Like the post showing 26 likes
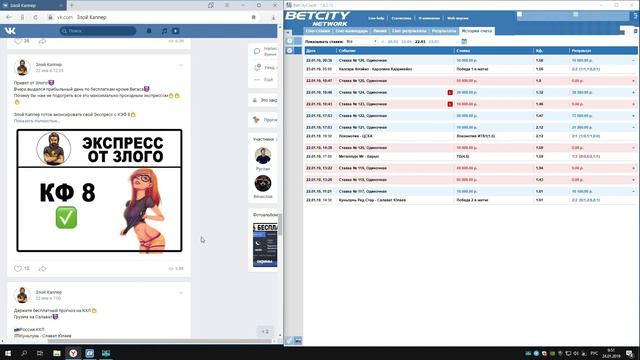This screenshot has height=360, width=640. click(18, 41)
